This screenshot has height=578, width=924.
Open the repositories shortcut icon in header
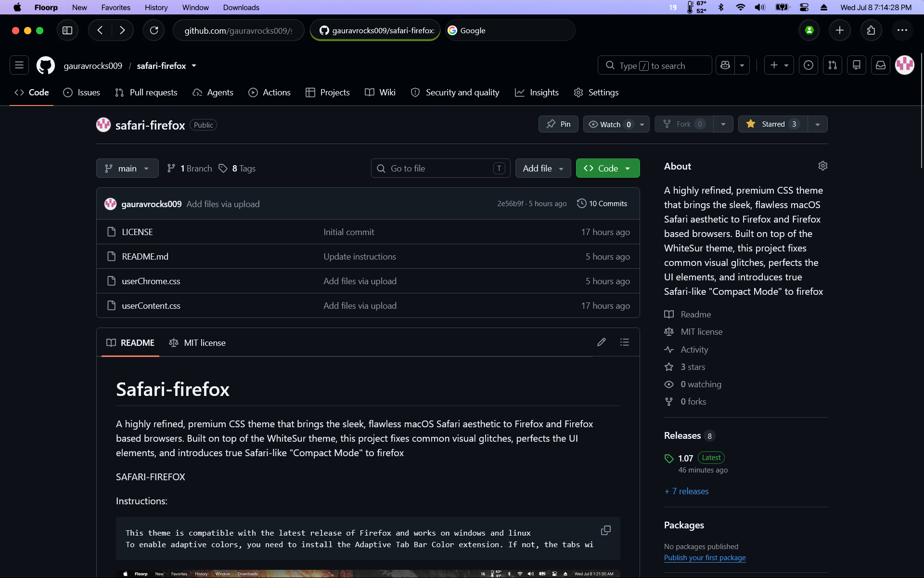click(x=857, y=65)
